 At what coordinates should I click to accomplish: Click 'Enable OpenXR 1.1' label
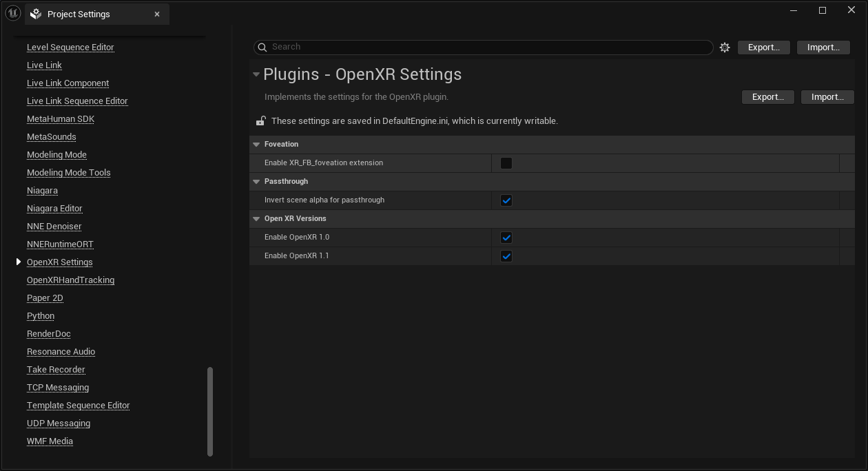(x=297, y=256)
